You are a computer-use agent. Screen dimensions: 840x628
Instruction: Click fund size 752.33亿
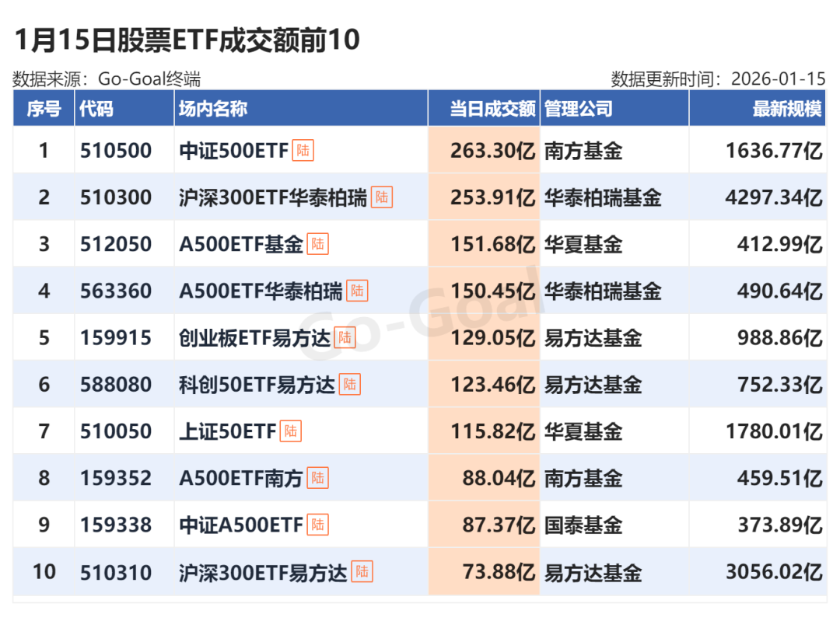[780, 385]
